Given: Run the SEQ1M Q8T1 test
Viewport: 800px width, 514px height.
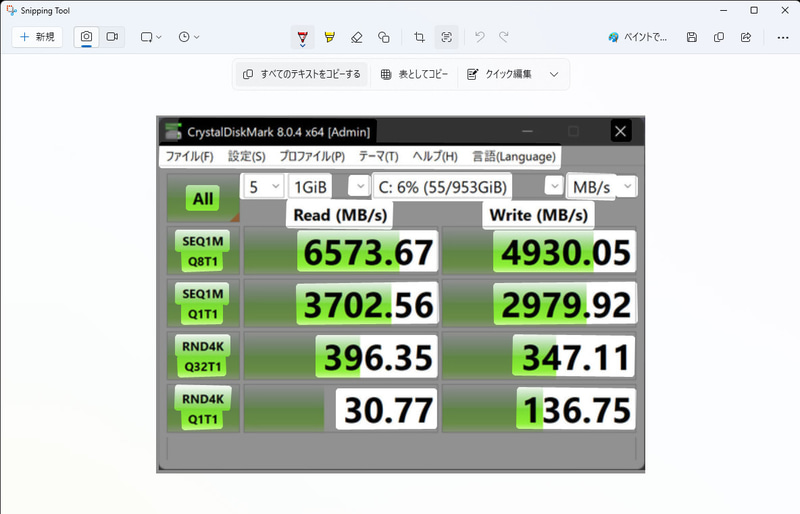Looking at the screenshot, I should pos(203,251).
